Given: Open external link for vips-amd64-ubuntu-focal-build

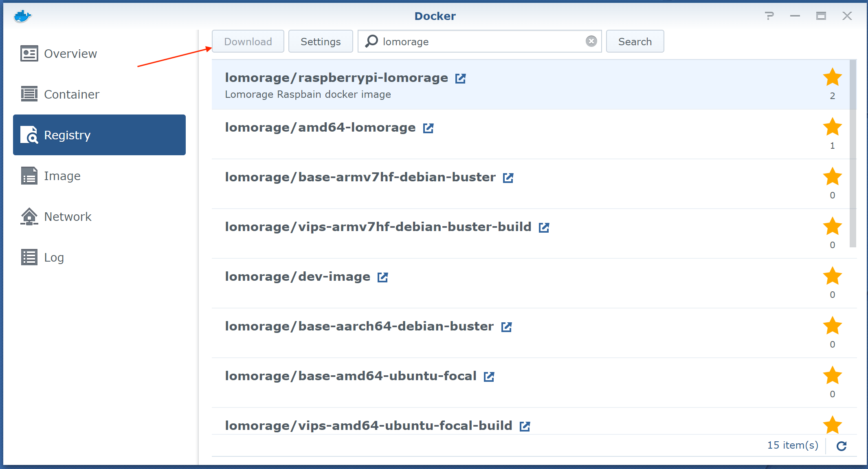Looking at the screenshot, I should (525, 426).
